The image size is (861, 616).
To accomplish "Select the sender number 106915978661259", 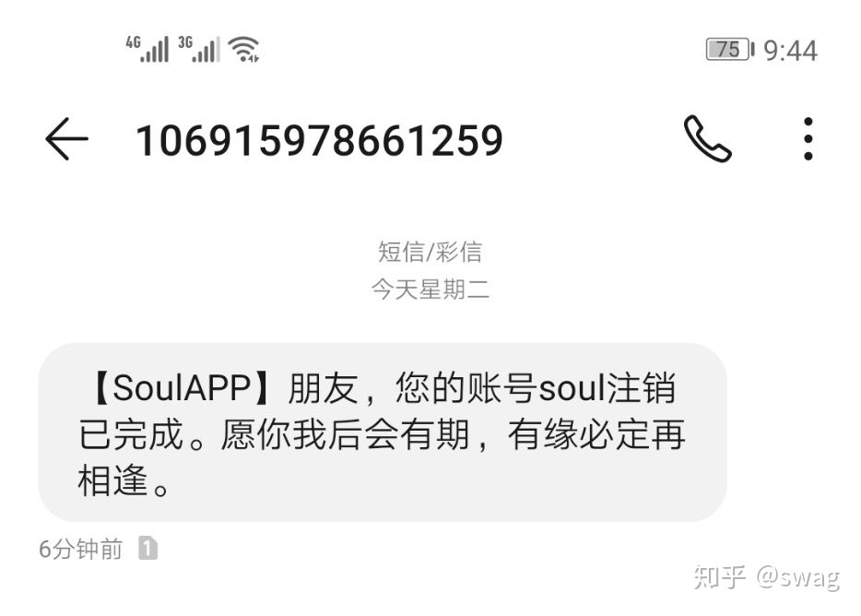I will [x=319, y=141].
